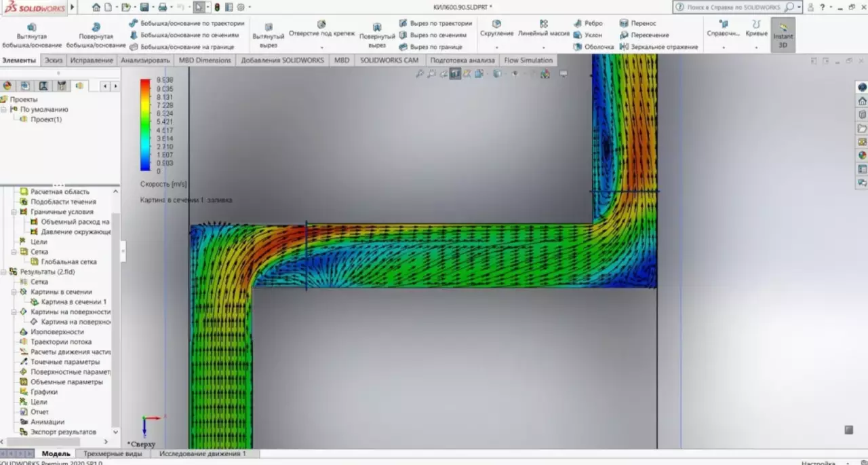
Task: Click the Save icon in top toolbar
Action: (x=144, y=7)
